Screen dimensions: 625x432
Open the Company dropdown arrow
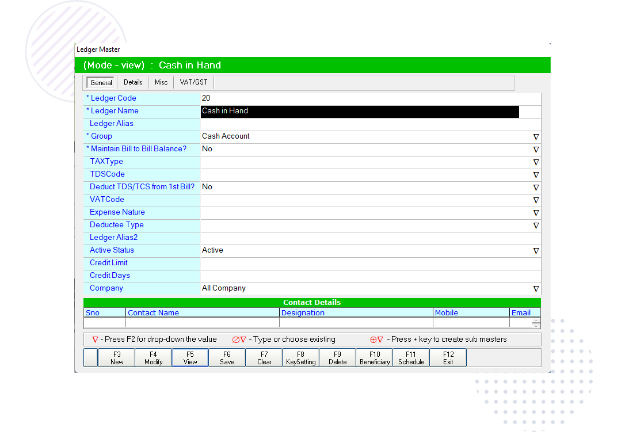click(x=536, y=288)
